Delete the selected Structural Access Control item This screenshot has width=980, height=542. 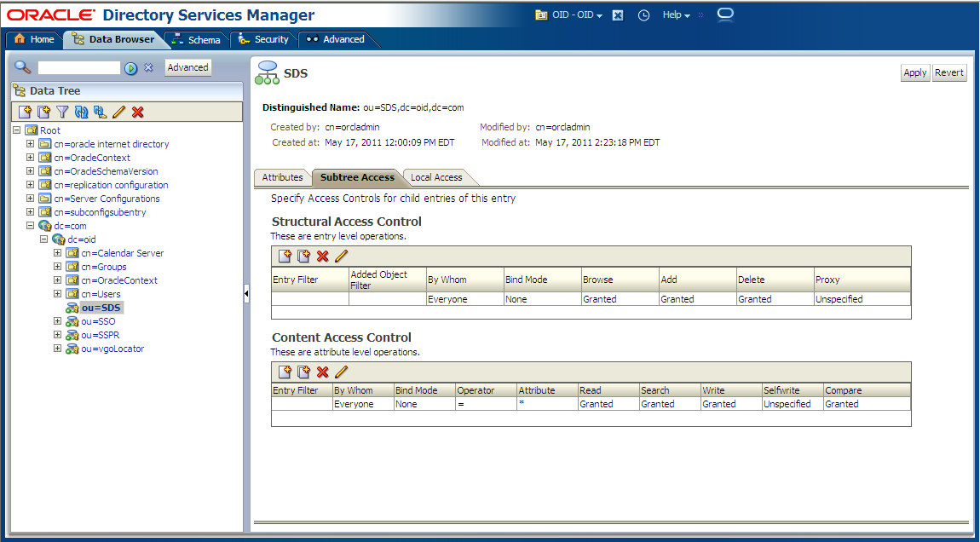pyautogui.click(x=322, y=256)
